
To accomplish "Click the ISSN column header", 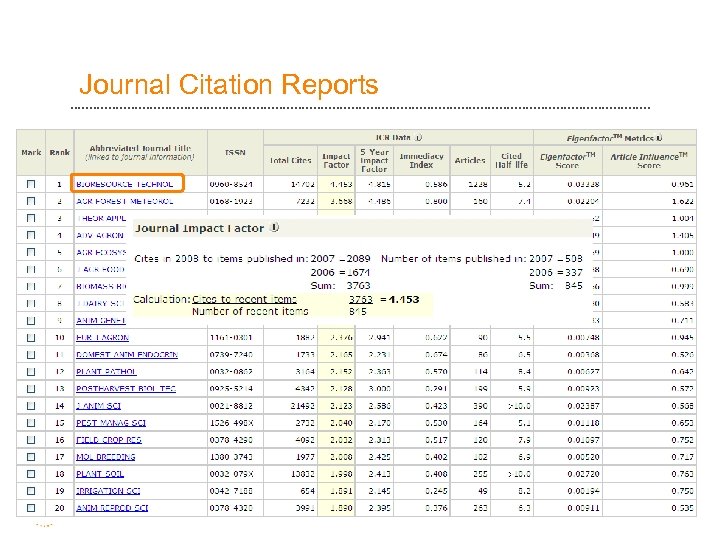I will pos(235,152).
